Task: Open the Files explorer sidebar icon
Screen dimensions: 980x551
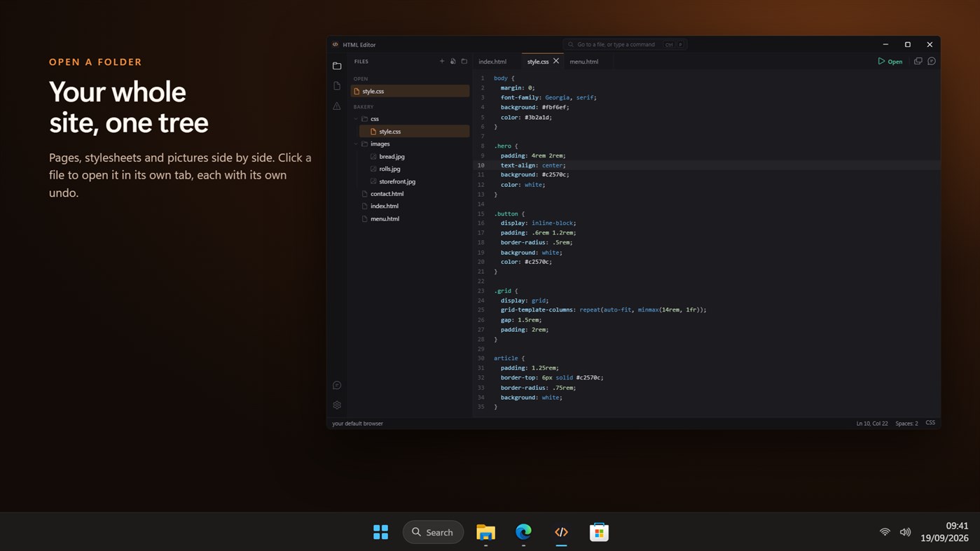Action: [337, 66]
